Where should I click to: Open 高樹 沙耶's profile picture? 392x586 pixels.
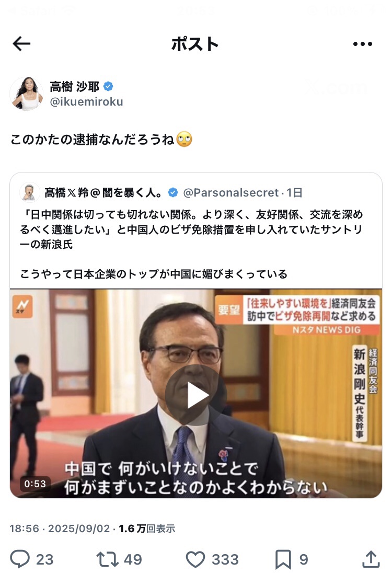click(27, 94)
